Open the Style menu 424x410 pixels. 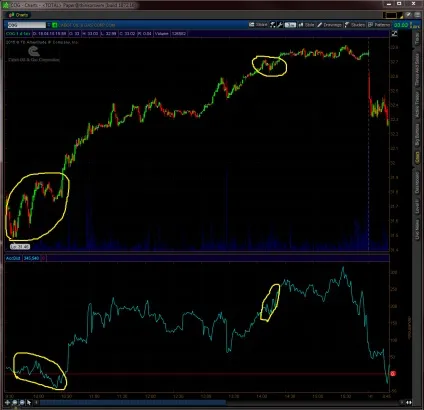point(307,25)
